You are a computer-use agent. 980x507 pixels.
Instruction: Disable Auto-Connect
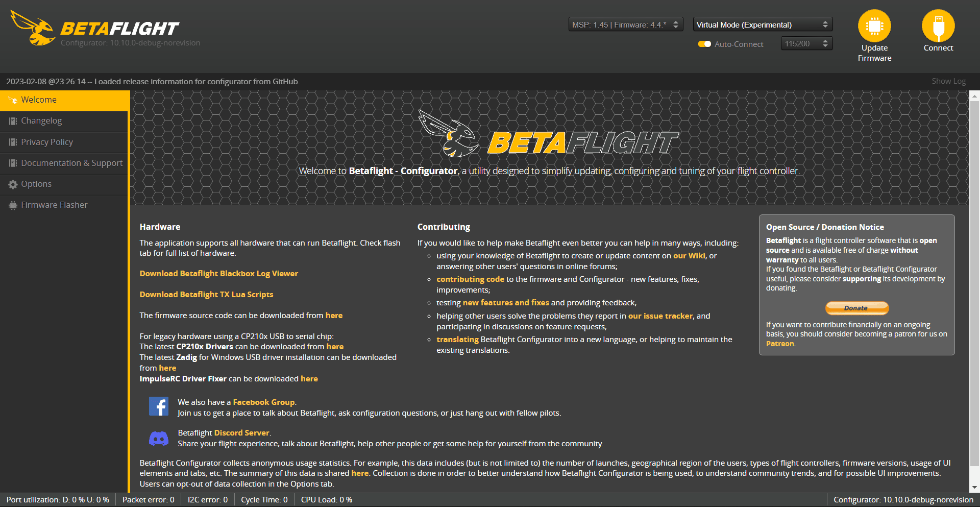coord(704,44)
